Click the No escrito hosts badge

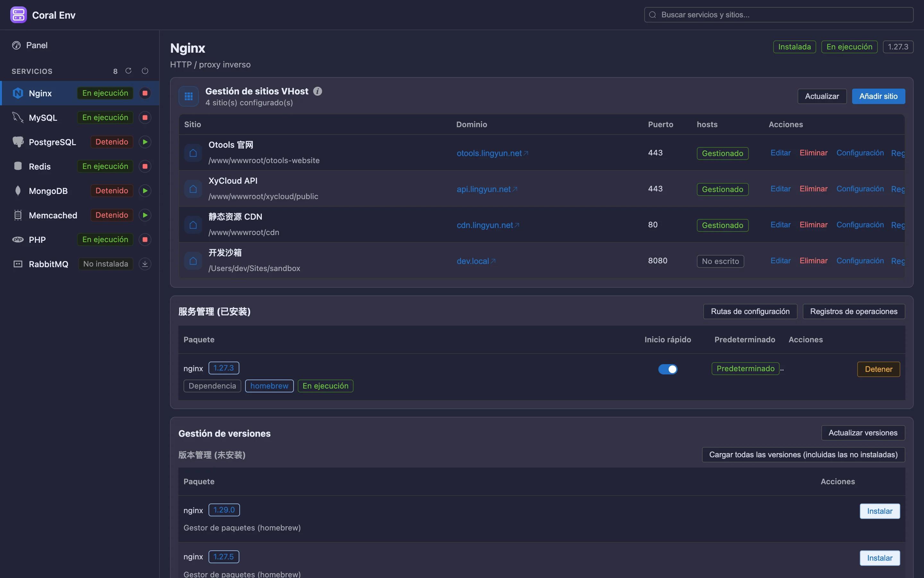[x=720, y=261]
